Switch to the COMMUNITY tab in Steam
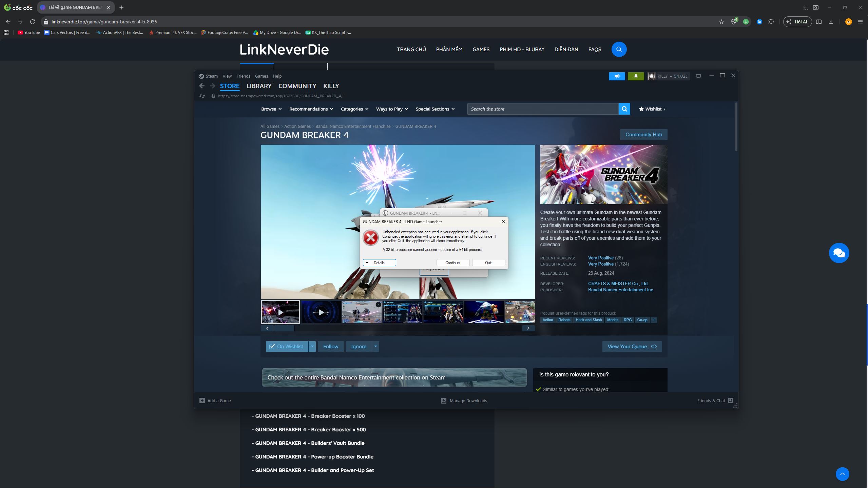Screen dimensions: 868x488 click(x=297, y=86)
